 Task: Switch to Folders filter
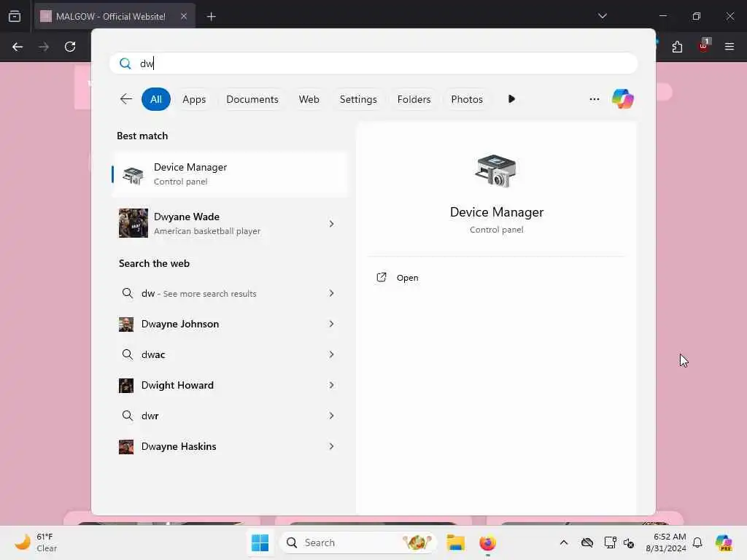coord(414,99)
